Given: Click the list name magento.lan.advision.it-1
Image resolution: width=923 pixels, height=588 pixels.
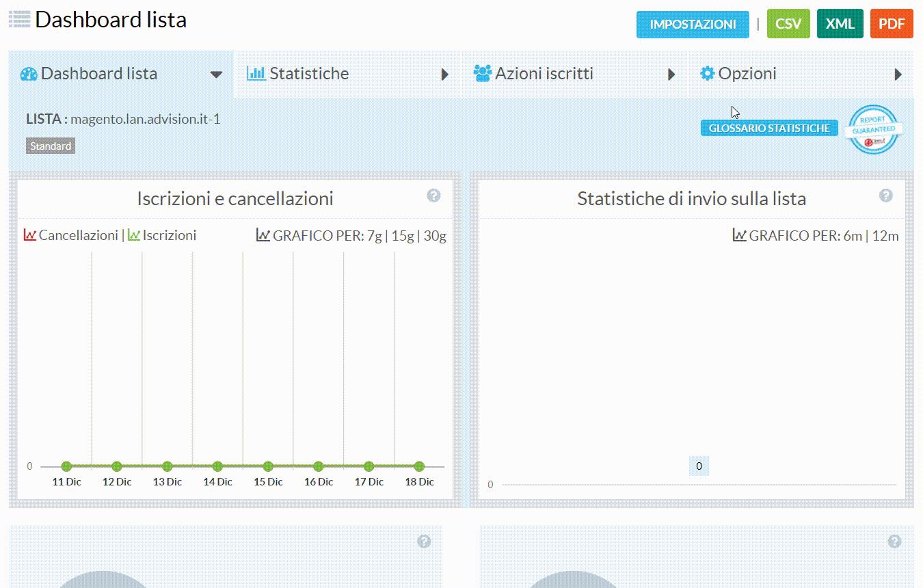Looking at the screenshot, I should pos(145,119).
